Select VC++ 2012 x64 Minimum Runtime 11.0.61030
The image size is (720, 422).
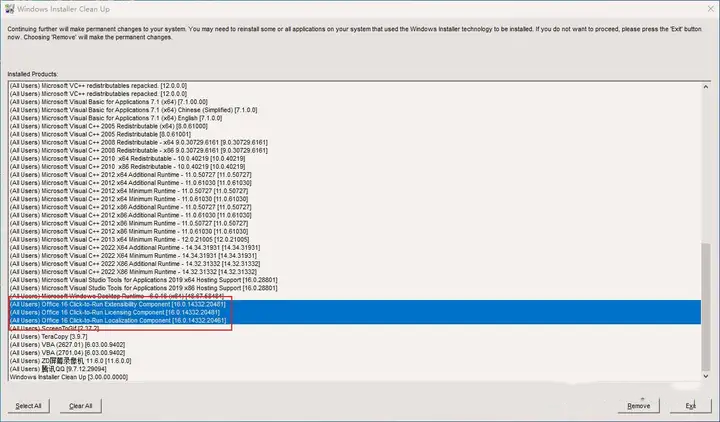[x=129, y=199]
